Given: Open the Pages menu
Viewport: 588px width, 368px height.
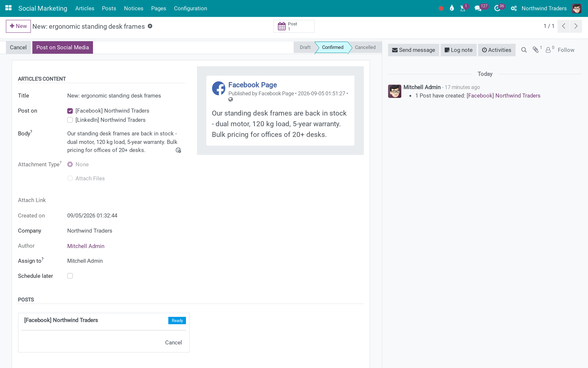Looking at the screenshot, I should (159, 8).
